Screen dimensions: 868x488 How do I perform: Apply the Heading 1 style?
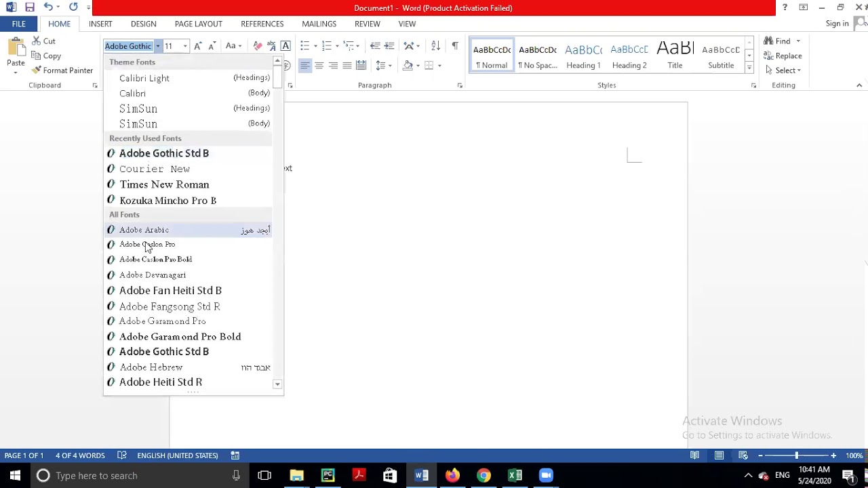pyautogui.click(x=583, y=56)
